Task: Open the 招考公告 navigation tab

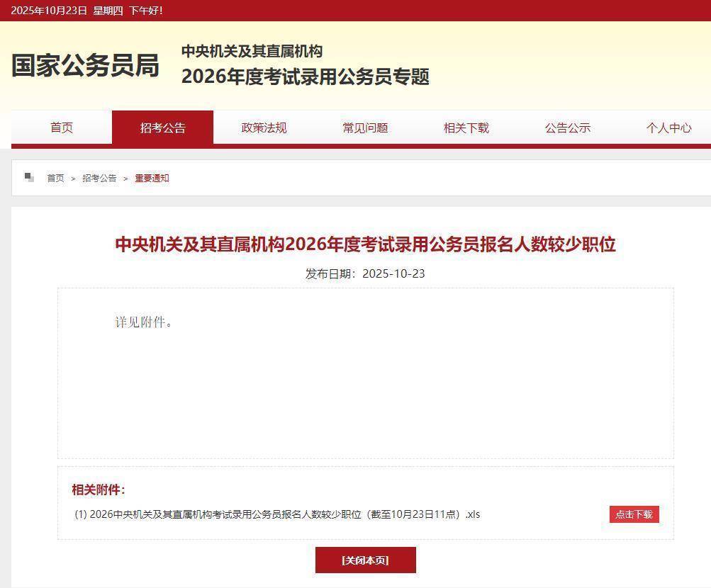Action: click(162, 128)
